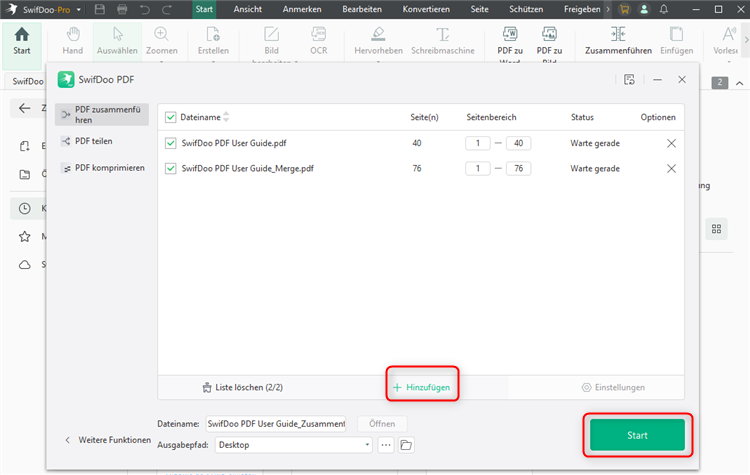
Task: Browse output path with ellipsis button
Action: coord(386,445)
